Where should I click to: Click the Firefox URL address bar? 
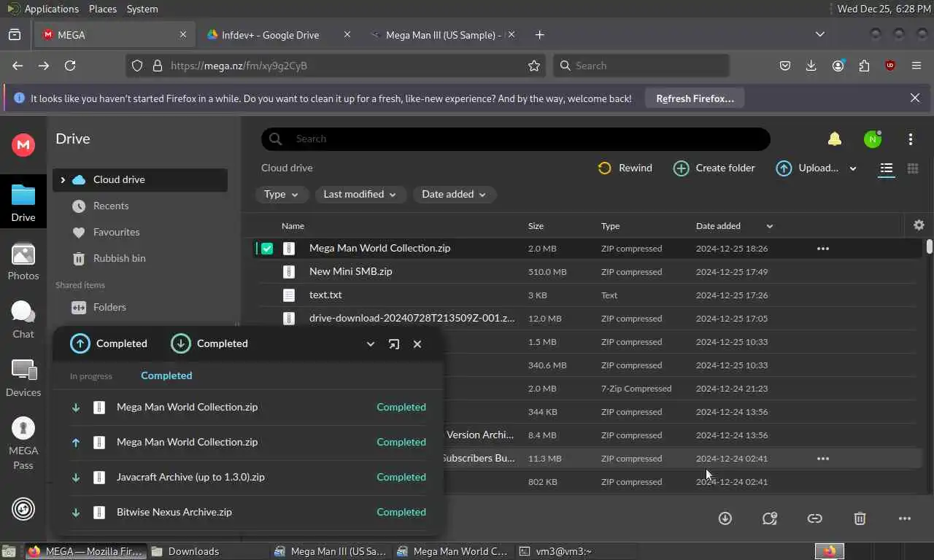pos(336,66)
